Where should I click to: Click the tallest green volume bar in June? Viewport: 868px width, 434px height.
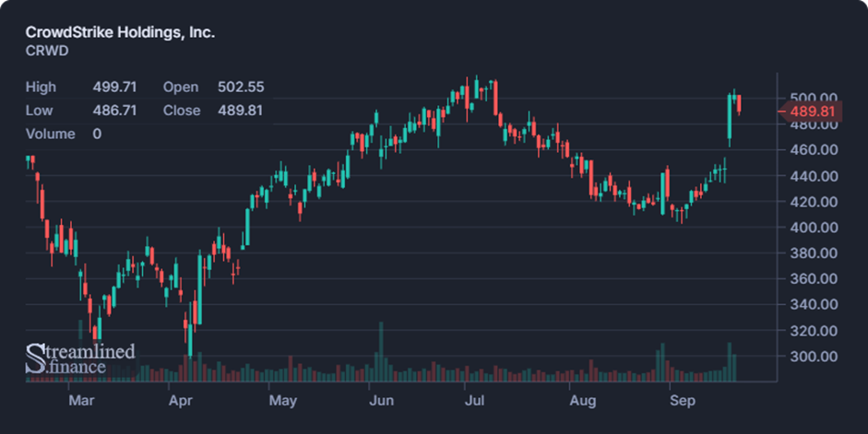click(x=381, y=351)
